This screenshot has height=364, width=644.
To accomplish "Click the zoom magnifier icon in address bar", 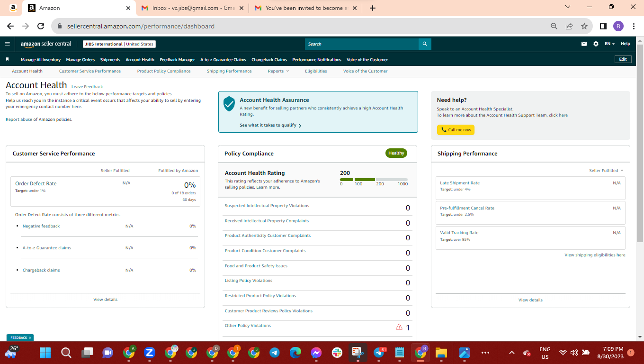I will click(x=554, y=27).
